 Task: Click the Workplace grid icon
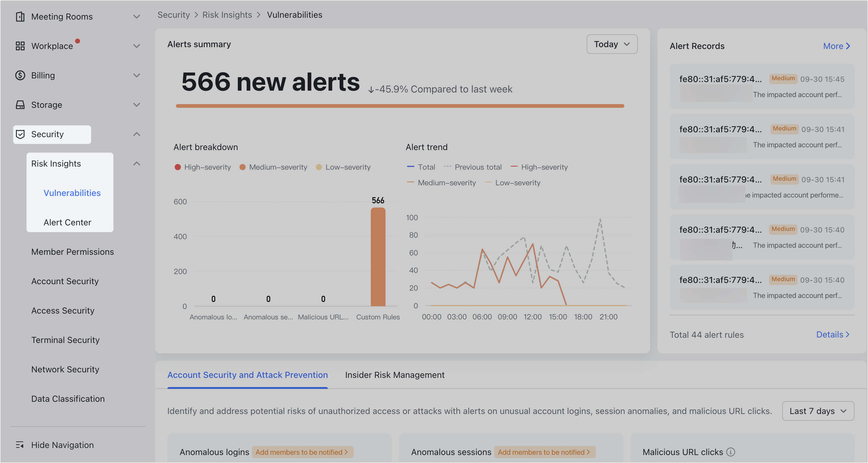[21, 46]
